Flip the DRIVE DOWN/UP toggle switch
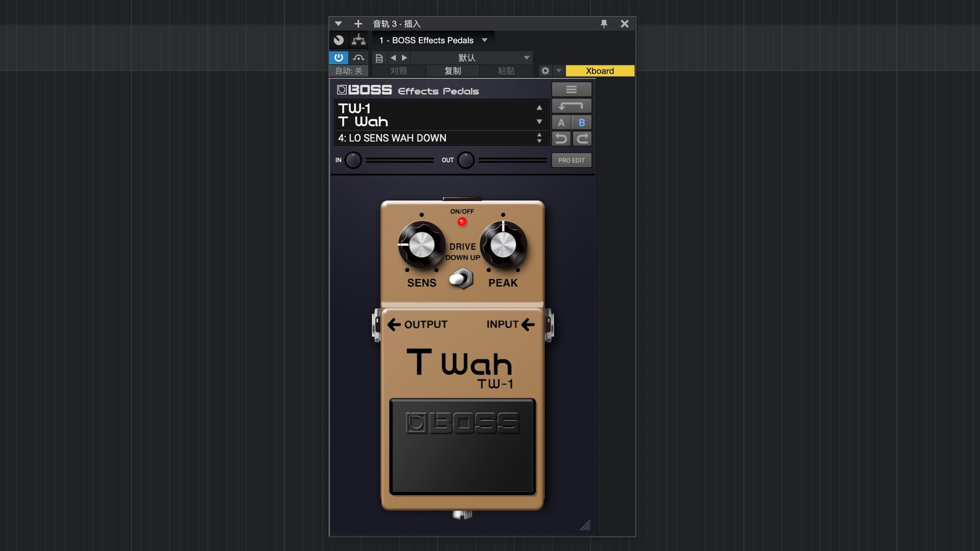 click(x=461, y=279)
